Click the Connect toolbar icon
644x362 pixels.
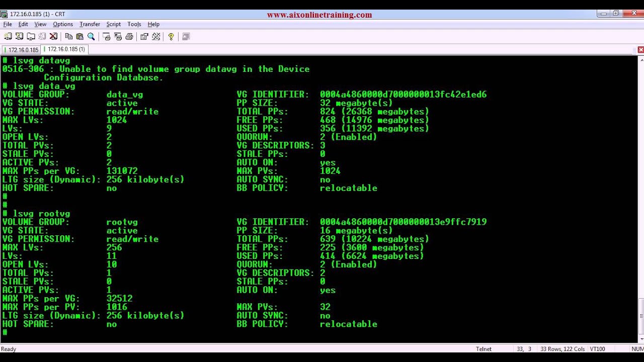point(8,36)
